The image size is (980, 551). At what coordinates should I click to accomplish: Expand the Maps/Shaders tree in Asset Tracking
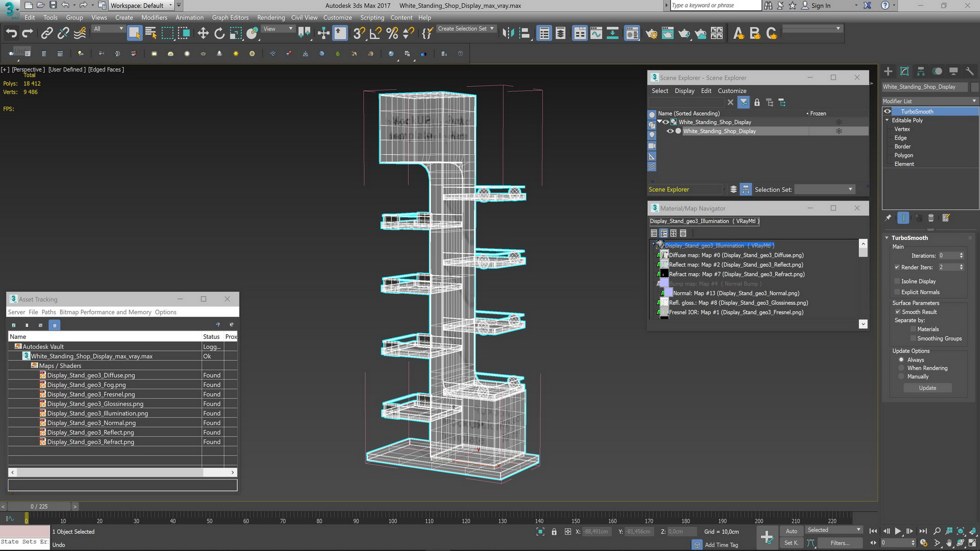click(x=28, y=365)
